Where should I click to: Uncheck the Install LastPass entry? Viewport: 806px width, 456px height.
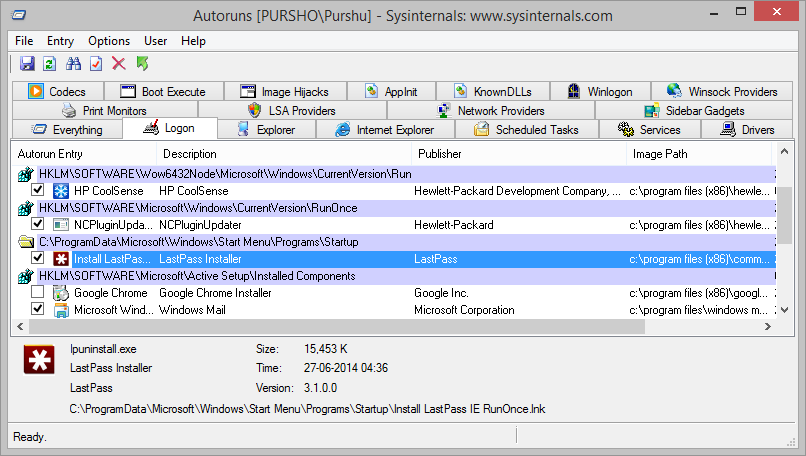point(38,258)
